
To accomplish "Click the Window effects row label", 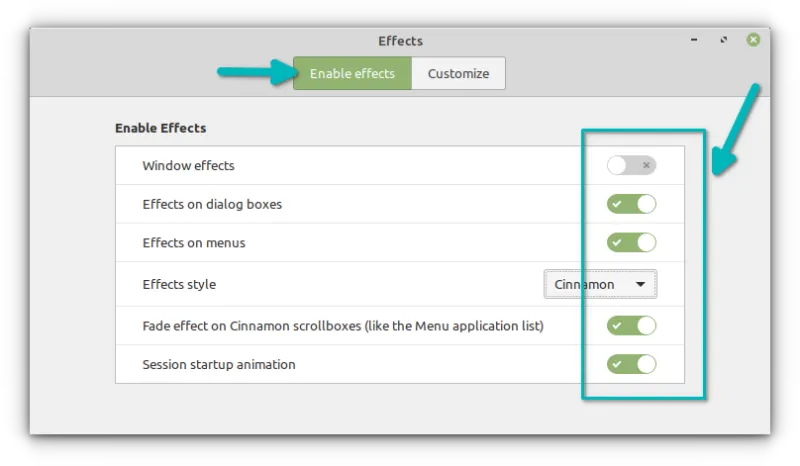I will [x=188, y=165].
